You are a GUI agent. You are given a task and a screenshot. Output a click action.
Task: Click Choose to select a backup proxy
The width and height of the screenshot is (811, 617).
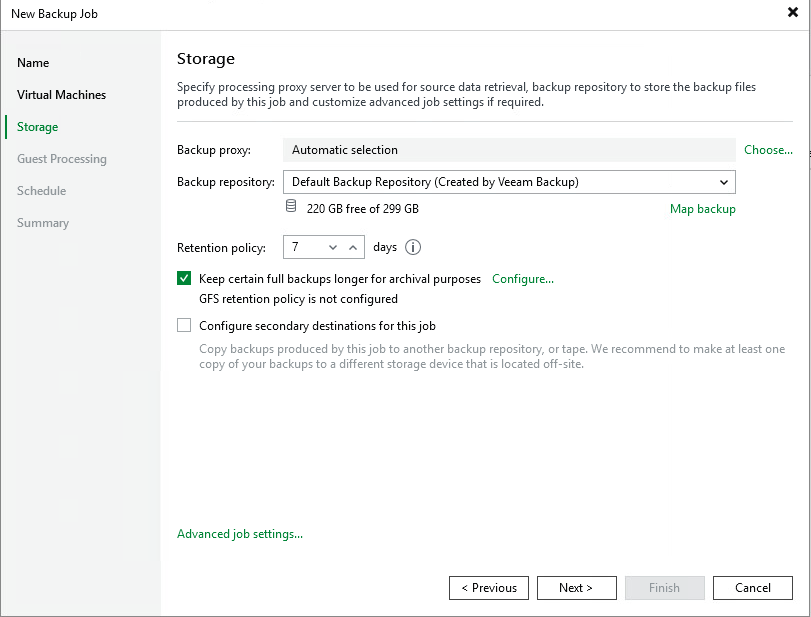pyautogui.click(x=767, y=149)
